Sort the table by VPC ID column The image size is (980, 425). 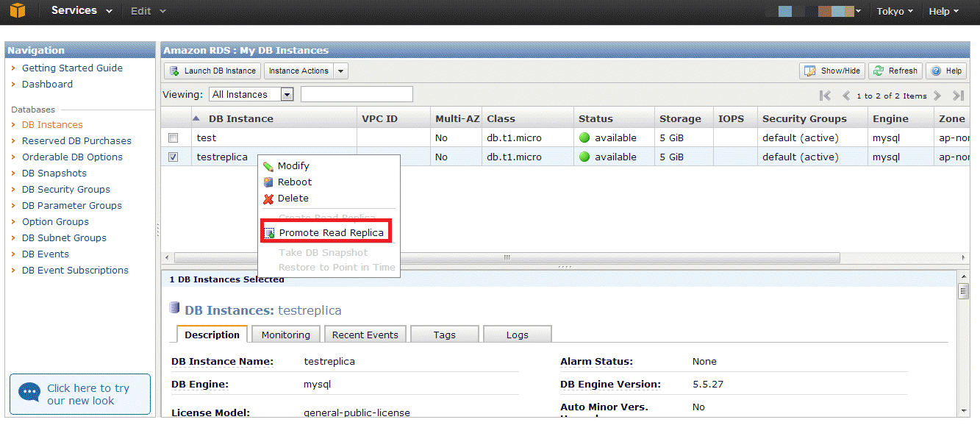coord(393,118)
